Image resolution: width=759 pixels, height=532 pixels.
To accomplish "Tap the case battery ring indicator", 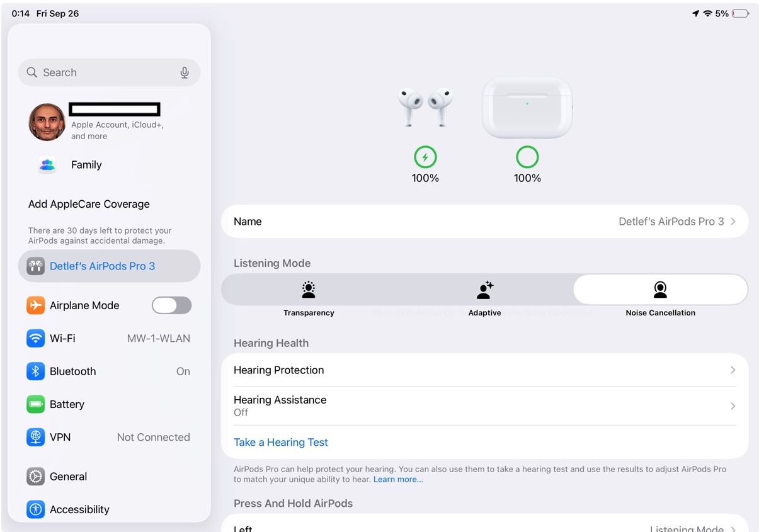I will tap(527, 157).
